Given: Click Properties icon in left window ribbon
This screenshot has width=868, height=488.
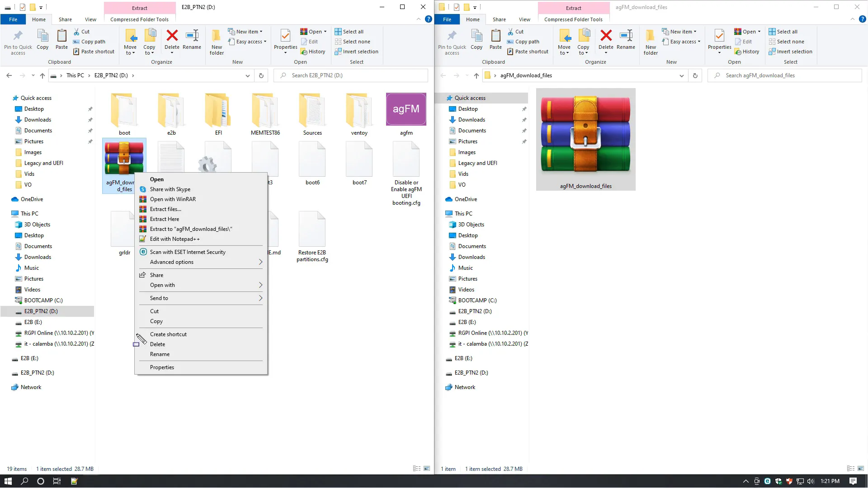Looking at the screenshot, I should click(285, 36).
